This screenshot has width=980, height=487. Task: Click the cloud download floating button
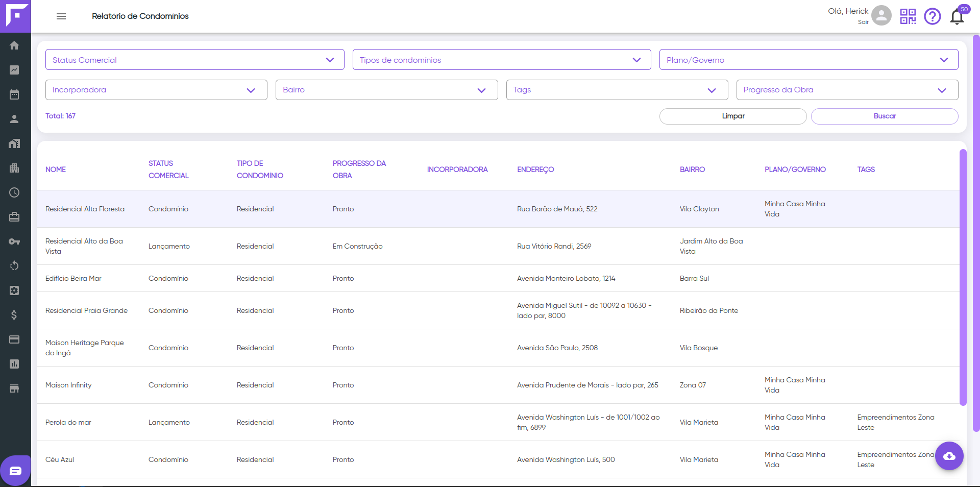(x=949, y=456)
